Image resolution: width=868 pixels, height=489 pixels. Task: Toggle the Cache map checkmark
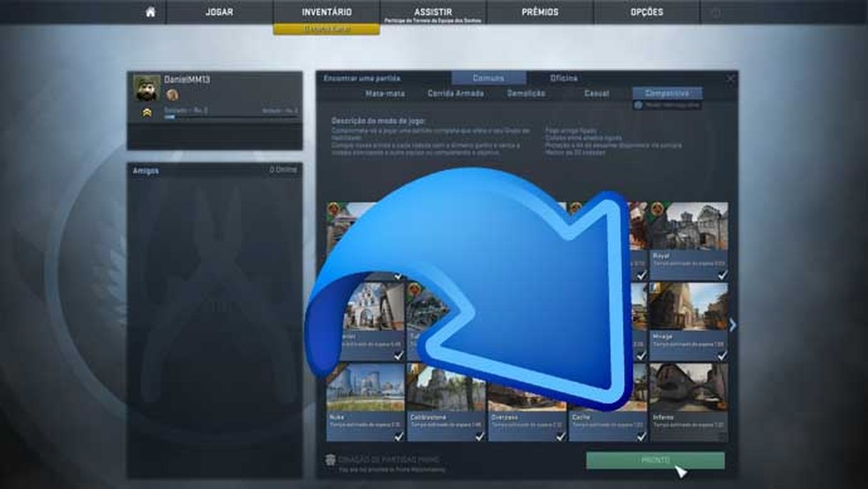click(x=641, y=436)
